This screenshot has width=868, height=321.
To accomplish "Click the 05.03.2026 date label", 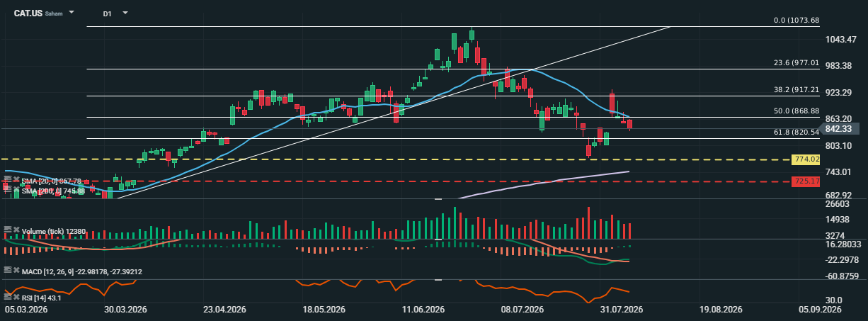I will click(x=26, y=310).
